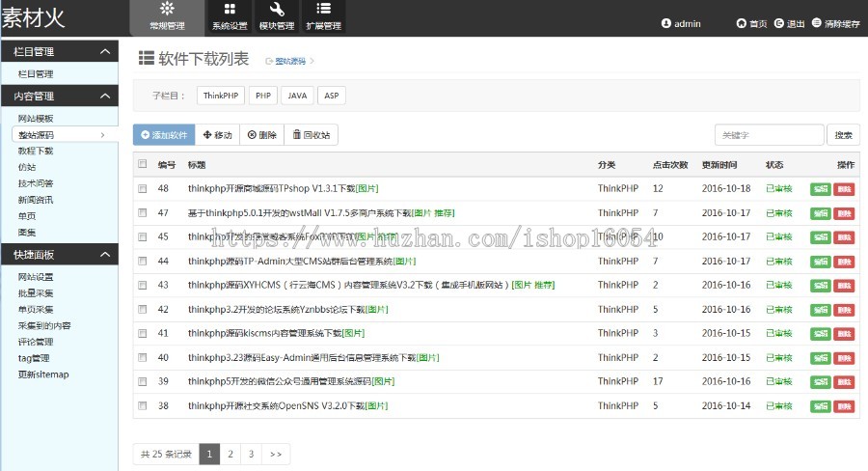The image size is (868, 471).
Task: Click the arrow on 整站源码 sidebar item
Action: (102, 135)
